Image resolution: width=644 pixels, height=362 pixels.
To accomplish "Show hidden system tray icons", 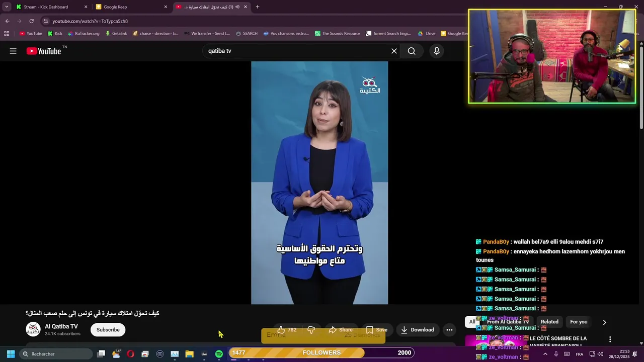I will click(x=545, y=354).
